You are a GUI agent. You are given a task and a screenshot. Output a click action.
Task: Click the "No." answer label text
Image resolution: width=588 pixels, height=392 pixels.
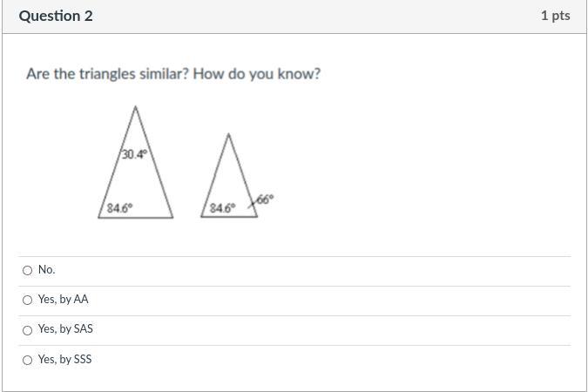coord(47,270)
